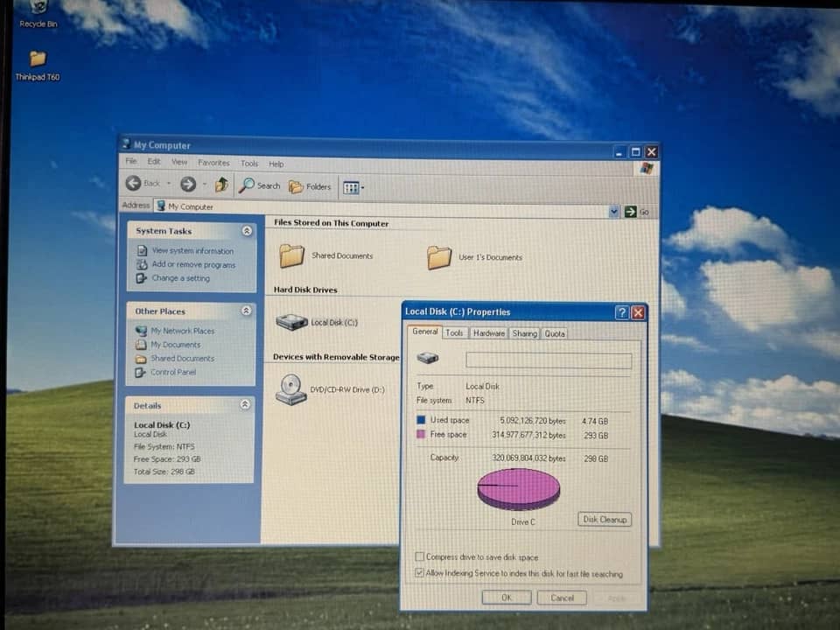Image resolution: width=840 pixels, height=630 pixels.
Task: Switch to the General tab
Action: (x=425, y=332)
